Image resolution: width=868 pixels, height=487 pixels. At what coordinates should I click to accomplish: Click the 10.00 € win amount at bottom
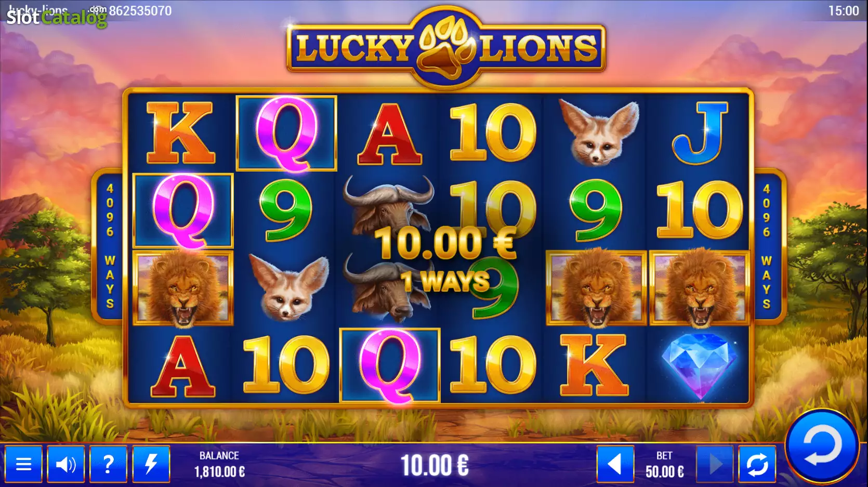(435, 465)
